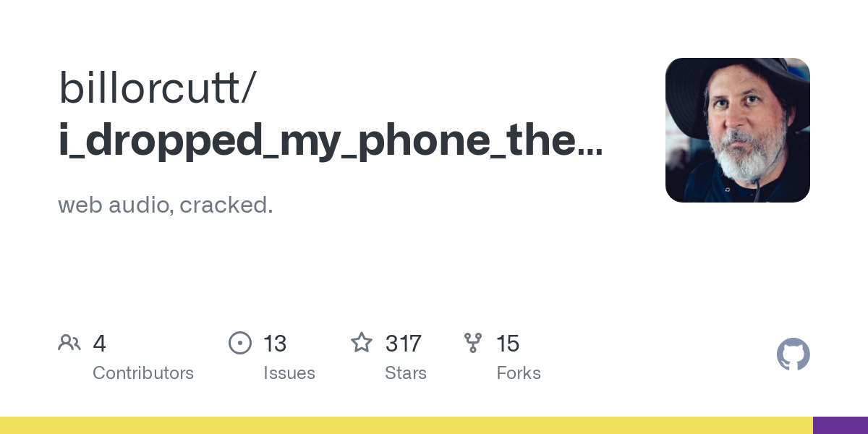
Task: Click the fork count 15
Action: pos(508,344)
